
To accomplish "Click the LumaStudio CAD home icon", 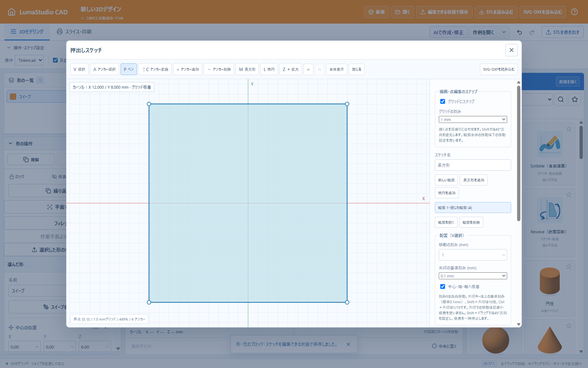I will pos(12,12).
